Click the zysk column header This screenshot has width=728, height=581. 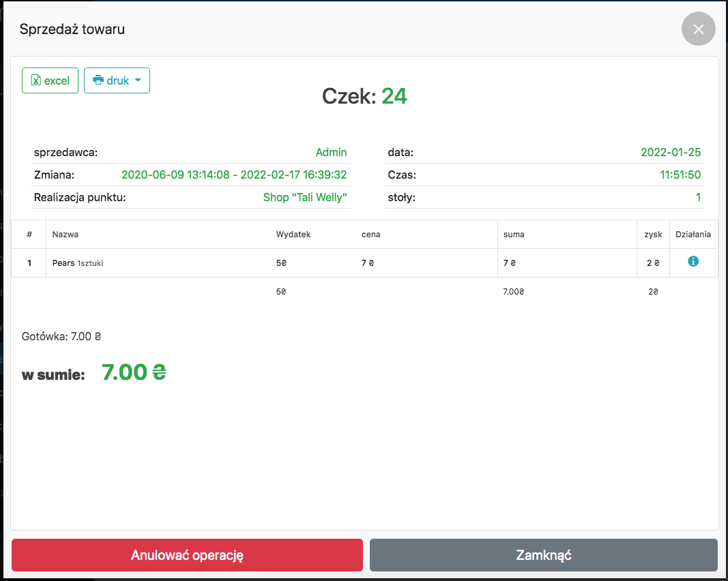tap(653, 234)
